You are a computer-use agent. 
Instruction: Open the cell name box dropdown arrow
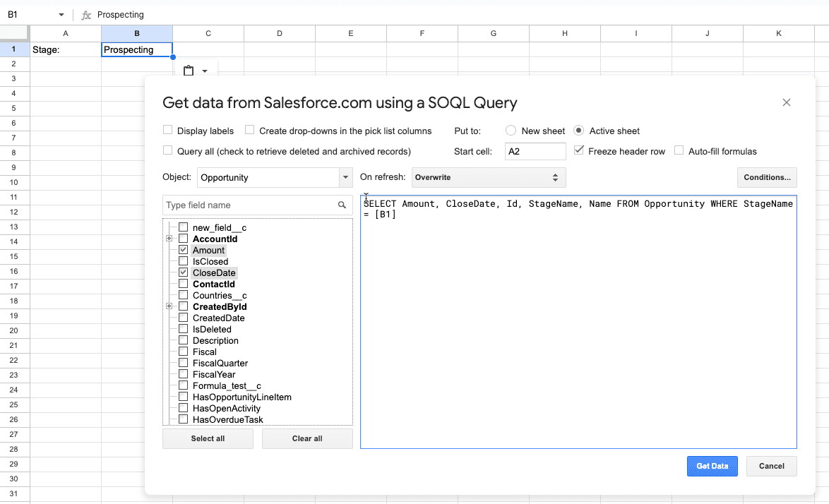(61, 15)
